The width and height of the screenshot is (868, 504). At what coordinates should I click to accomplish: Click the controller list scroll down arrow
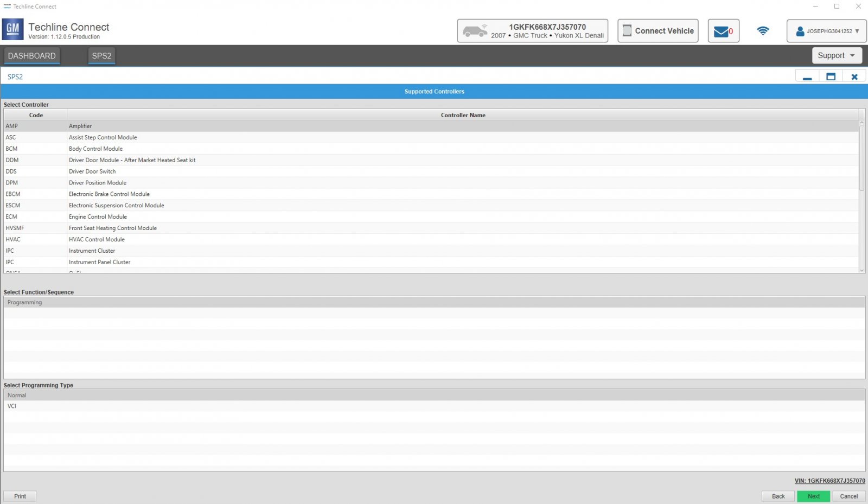[862, 270]
